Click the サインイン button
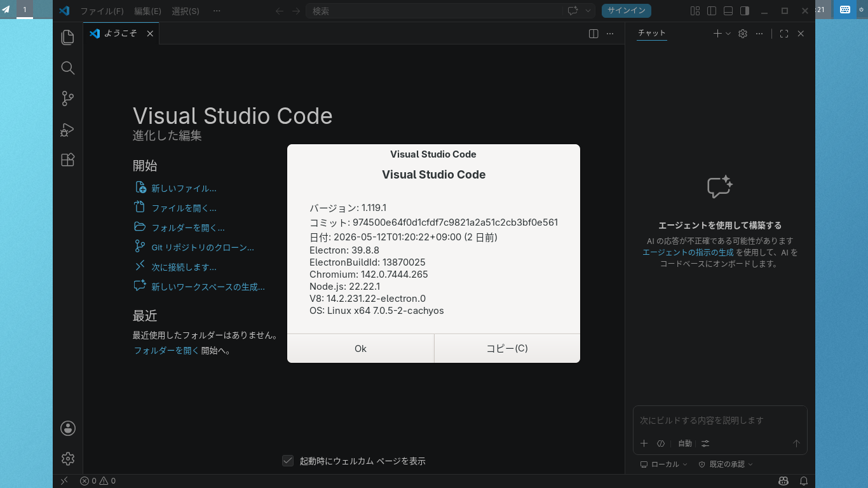 [627, 11]
